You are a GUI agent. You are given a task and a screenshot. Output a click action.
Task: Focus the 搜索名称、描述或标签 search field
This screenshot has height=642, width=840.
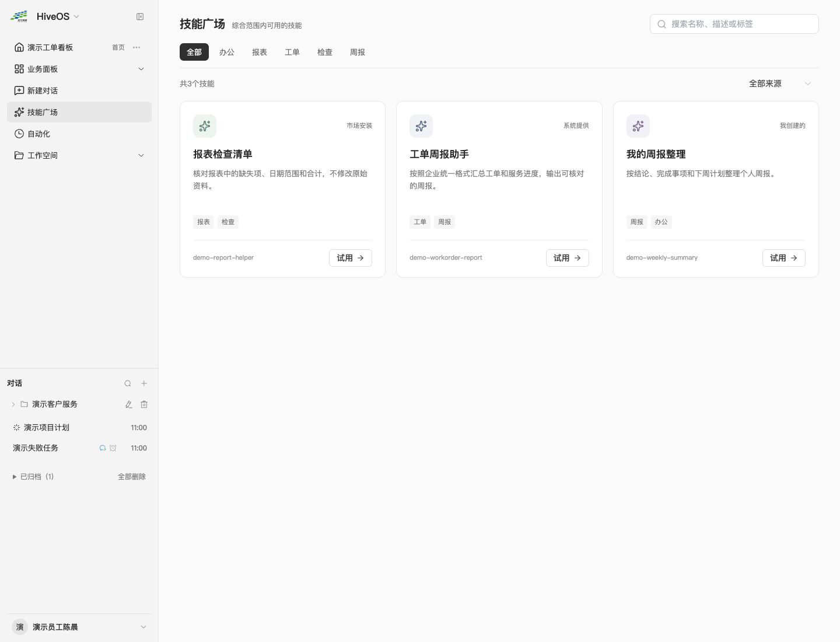(734, 24)
